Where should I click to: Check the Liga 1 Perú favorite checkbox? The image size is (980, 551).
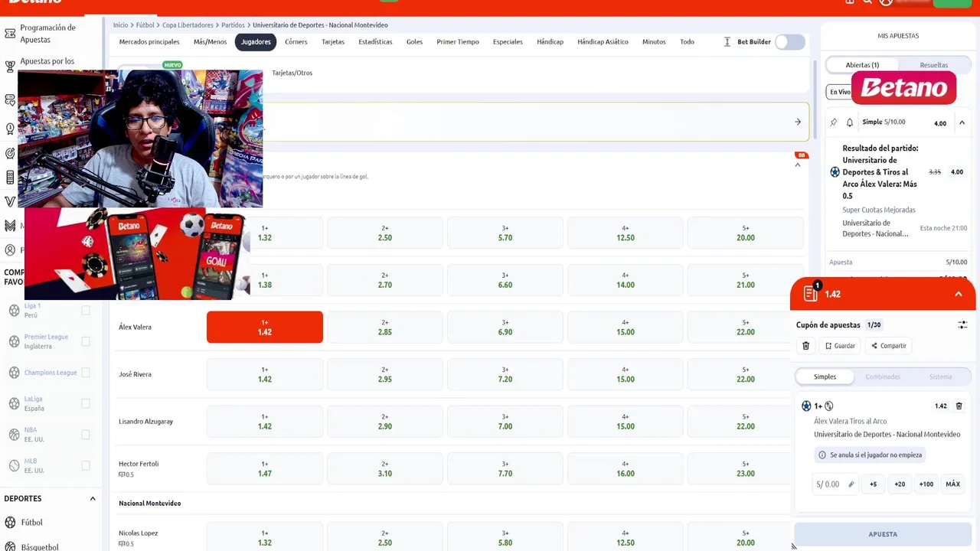coord(86,310)
